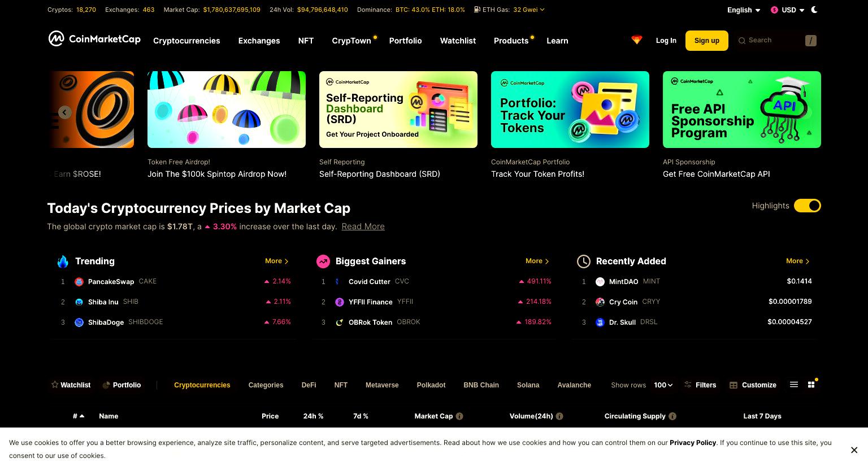Switch to grid view icon
This screenshot has width=868, height=471.
811,385
